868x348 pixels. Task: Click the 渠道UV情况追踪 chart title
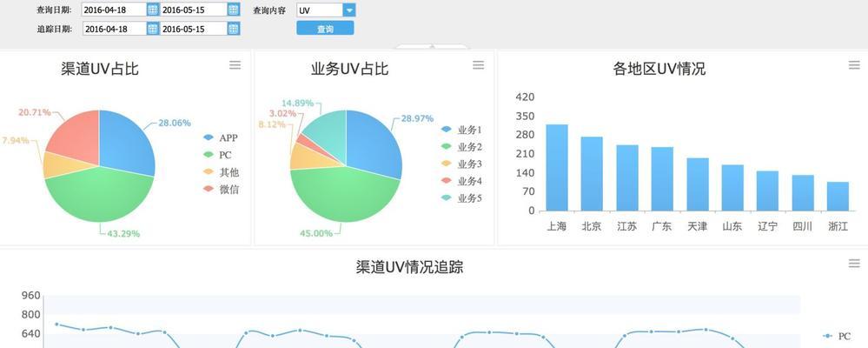(x=409, y=268)
